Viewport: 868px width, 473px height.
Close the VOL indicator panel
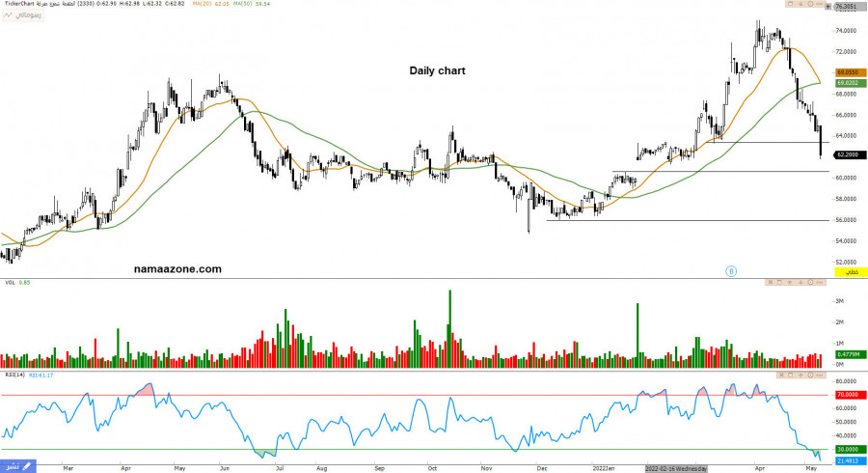click(x=772, y=282)
